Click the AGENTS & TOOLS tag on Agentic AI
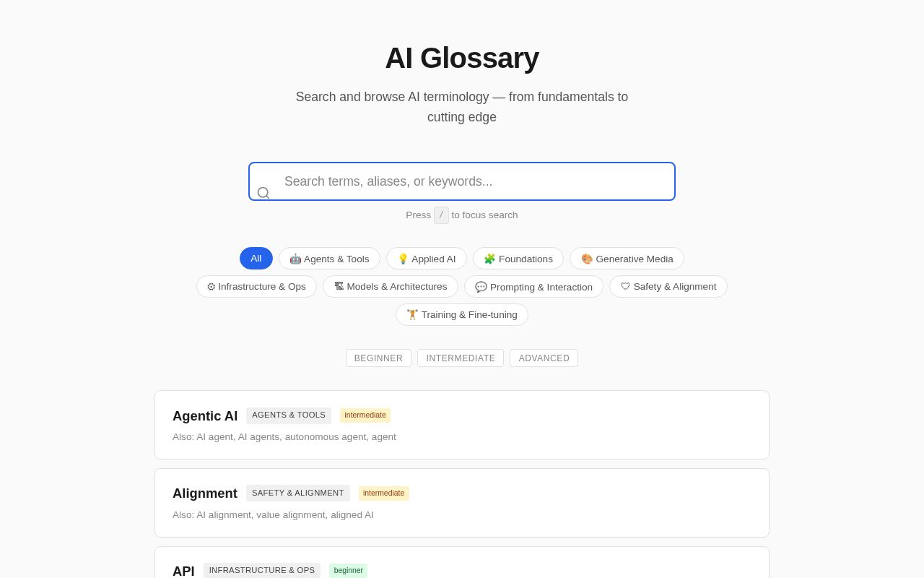The image size is (924, 578). [x=289, y=415]
